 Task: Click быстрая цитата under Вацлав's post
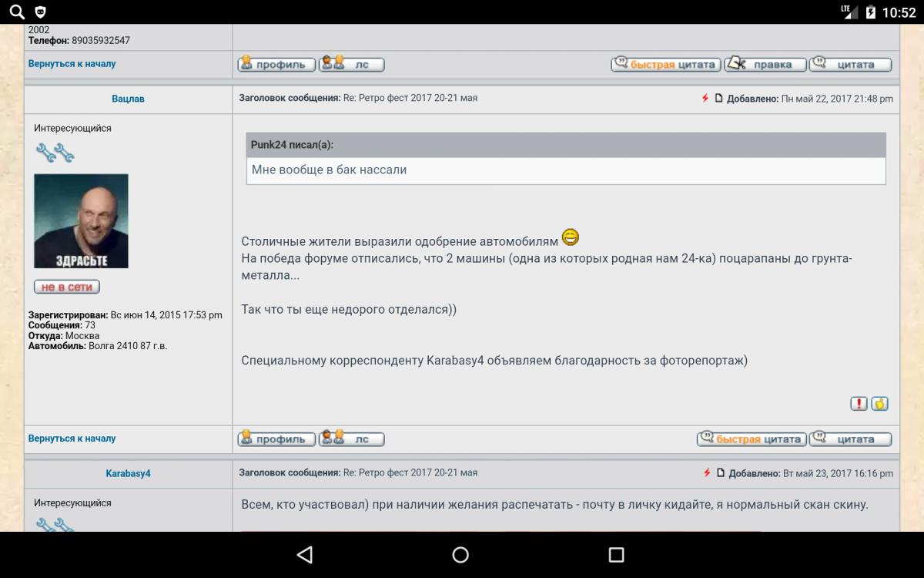(752, 439)
